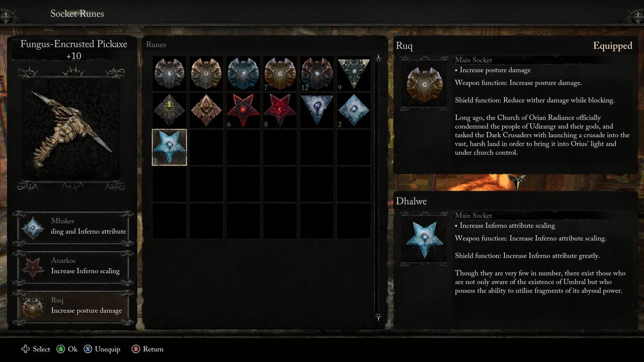Pick the red star rune with count 6

coord(244,110)
